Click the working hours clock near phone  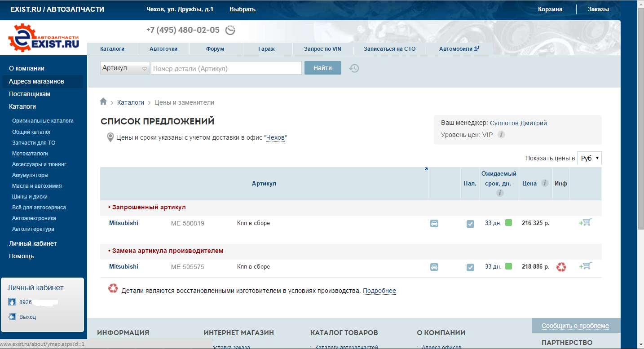230,31
